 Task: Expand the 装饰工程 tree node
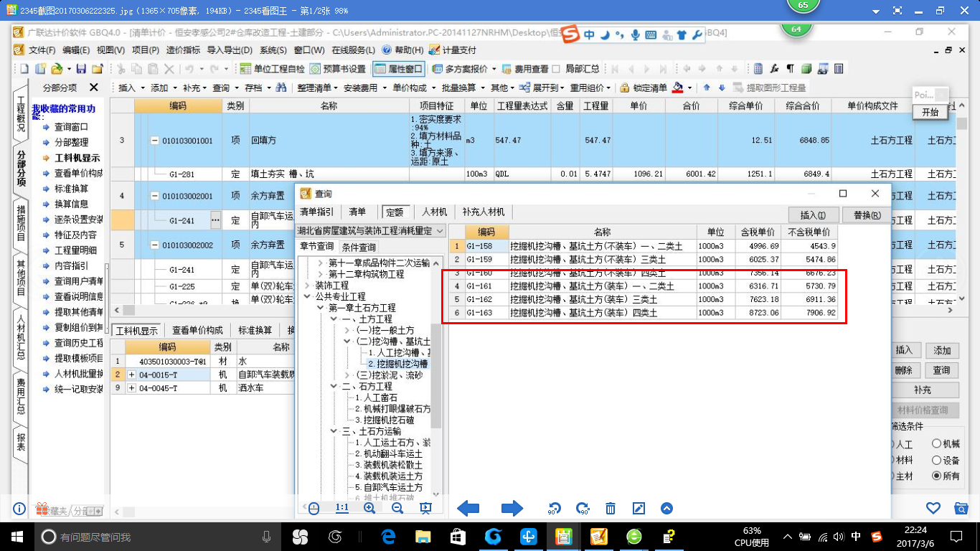[x=307, y=286]
